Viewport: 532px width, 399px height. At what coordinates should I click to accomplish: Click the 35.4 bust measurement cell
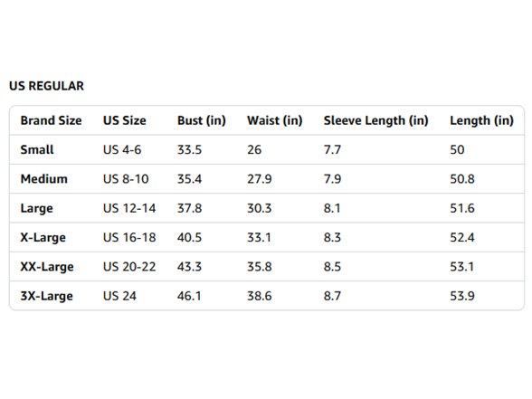point(189,179)
